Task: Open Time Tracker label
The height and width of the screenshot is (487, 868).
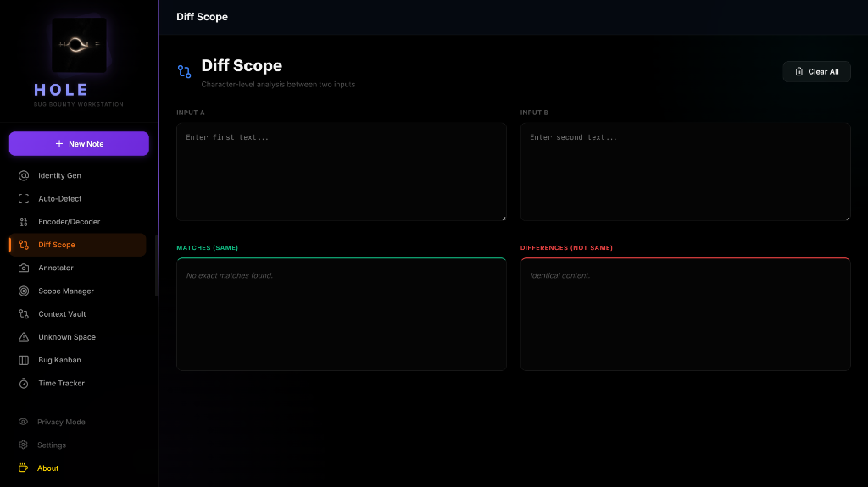Action: coord(61,383)
